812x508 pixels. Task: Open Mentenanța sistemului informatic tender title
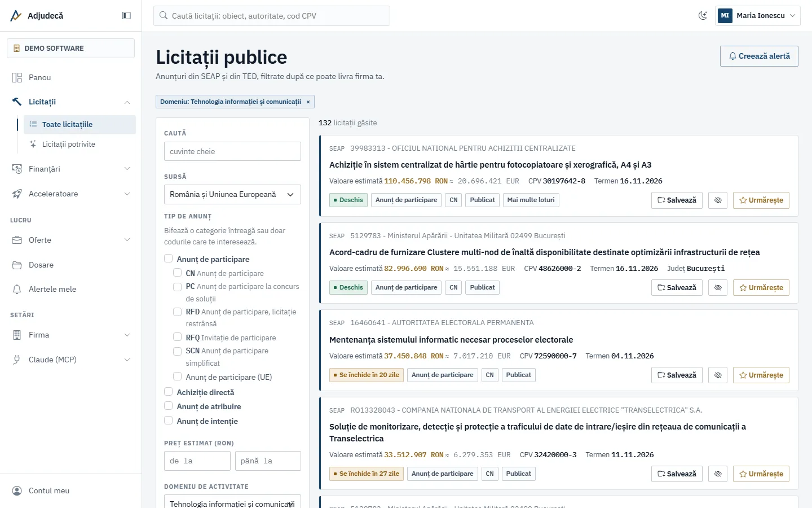451,340
